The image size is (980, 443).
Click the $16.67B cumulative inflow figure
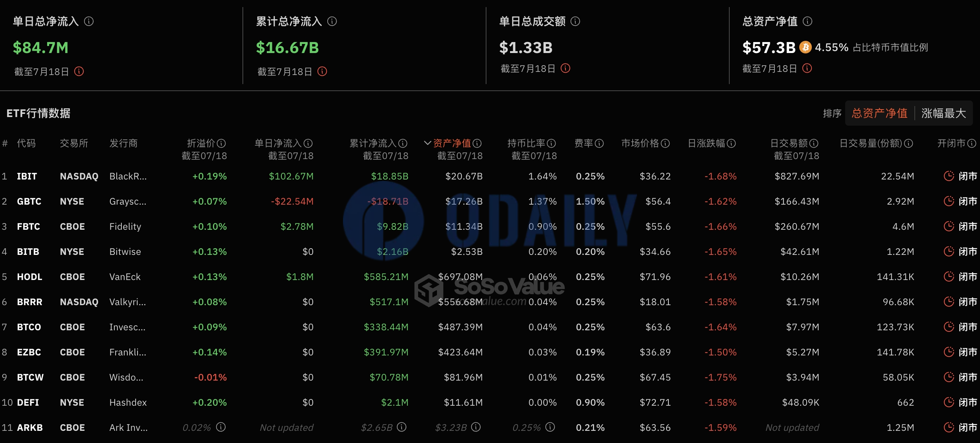(288, 48)
